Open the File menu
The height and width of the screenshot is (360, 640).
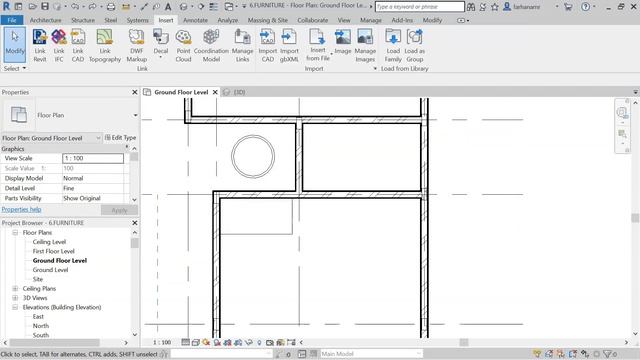point(12,20)
